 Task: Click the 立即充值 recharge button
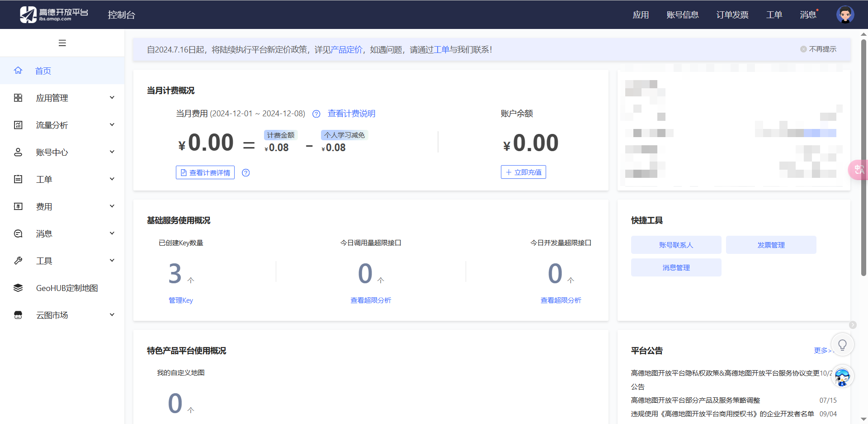pyautogui.click(x=523, y=172)
